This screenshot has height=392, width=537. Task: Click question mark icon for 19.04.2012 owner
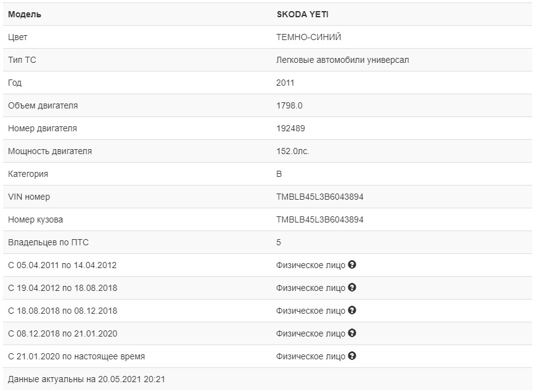[x=352, y=287]
